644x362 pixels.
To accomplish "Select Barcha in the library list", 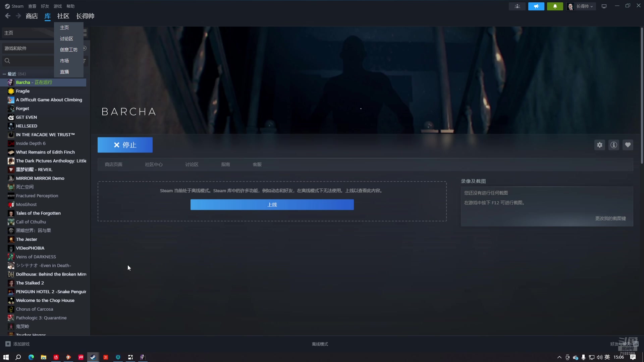I will tap(43, 82).
